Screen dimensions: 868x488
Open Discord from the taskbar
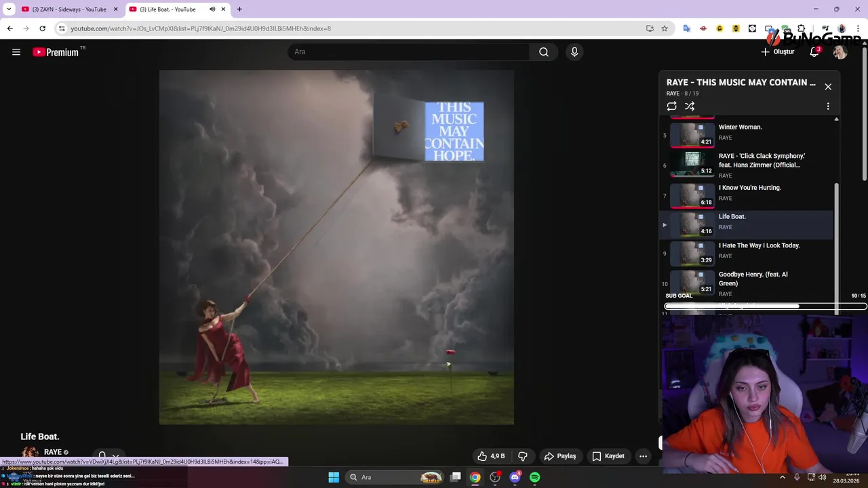tap(515, 477)
